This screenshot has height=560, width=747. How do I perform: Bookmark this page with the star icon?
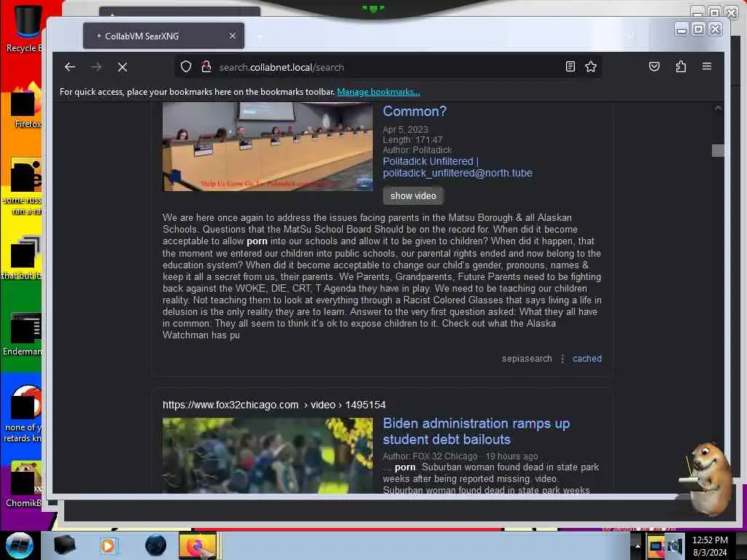pyautogui.click(x=591, y=66)
